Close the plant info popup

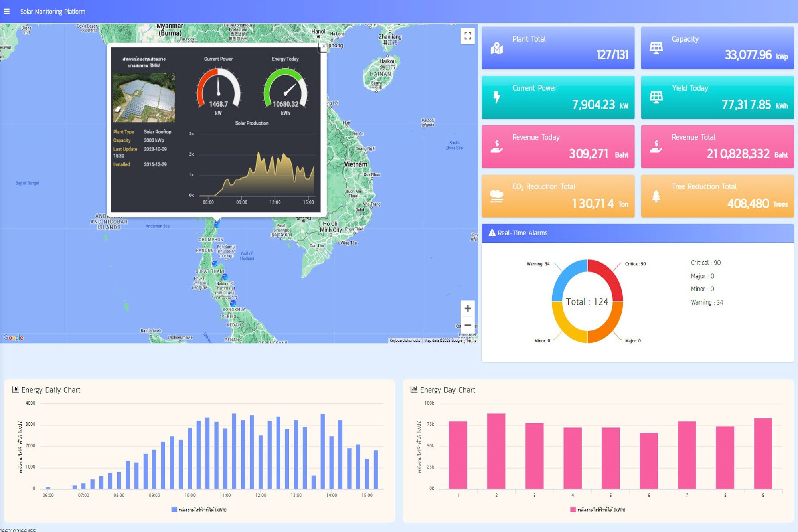tap(324, 46)
